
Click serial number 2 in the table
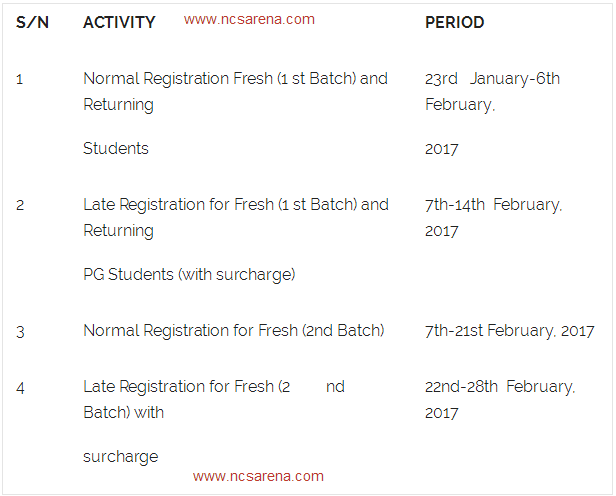[x=20, y=204]
